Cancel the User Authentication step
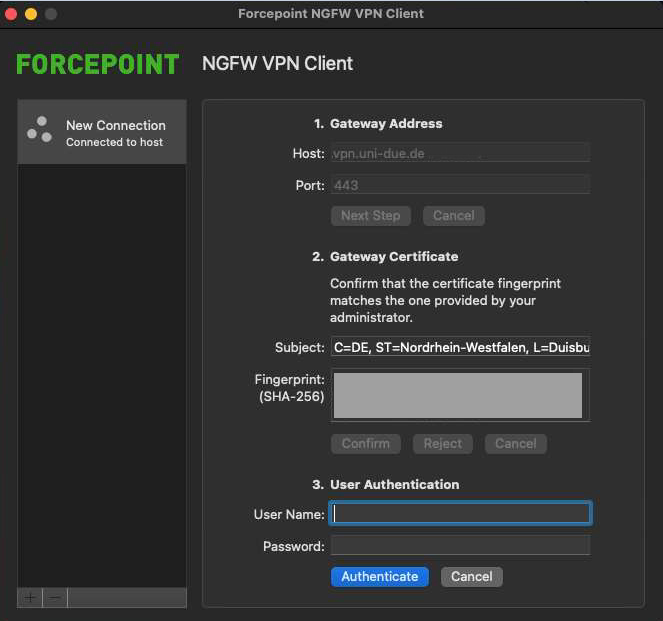The height and width of the screenshot is (621, 663). coord(471,577)
